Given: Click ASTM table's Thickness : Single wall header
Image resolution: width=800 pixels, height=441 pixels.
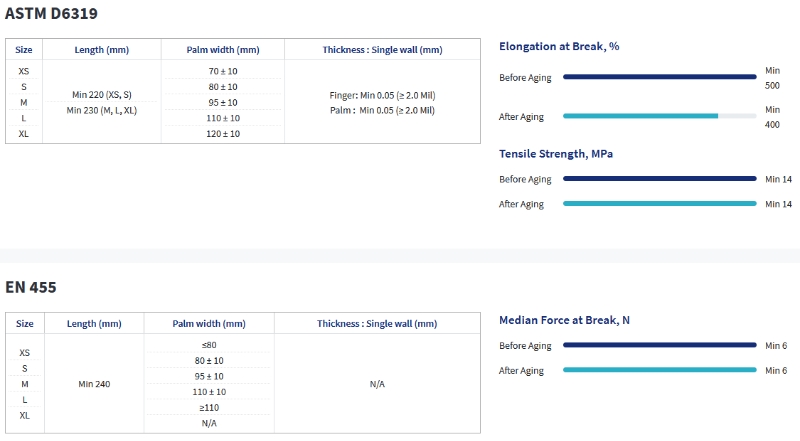Looking at the screenshot, I should [382, 50].
